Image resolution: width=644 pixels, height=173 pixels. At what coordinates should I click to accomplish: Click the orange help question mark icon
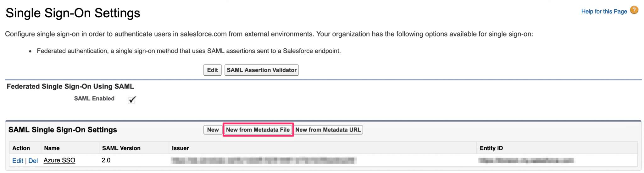pos(634,10)
